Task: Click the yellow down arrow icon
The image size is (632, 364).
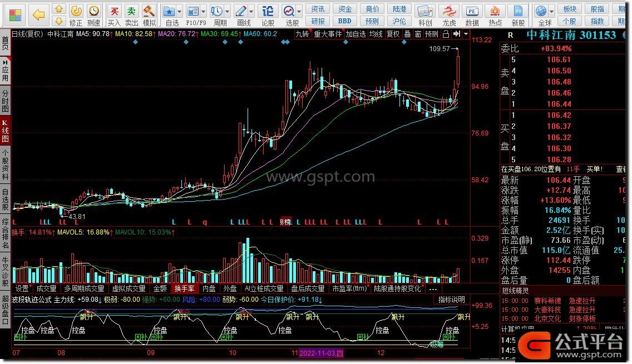Action: (x=59, y=21)
